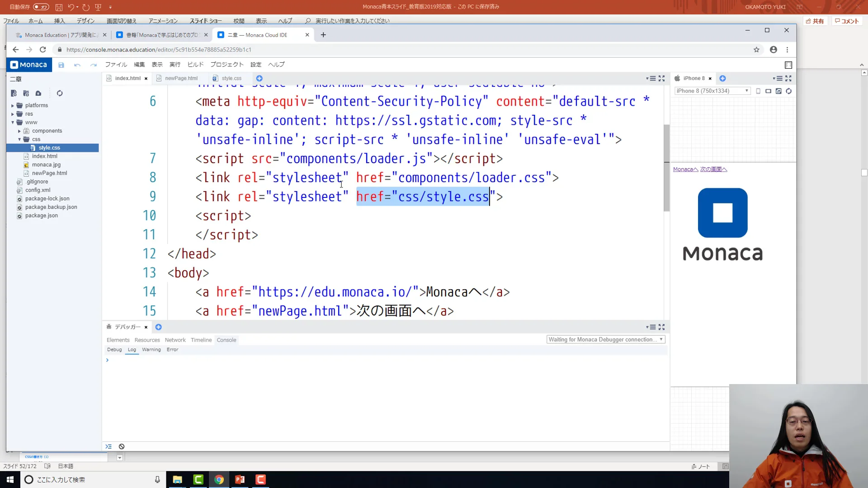Create a new file in project panel
The image size is (868, 488).
14,93
